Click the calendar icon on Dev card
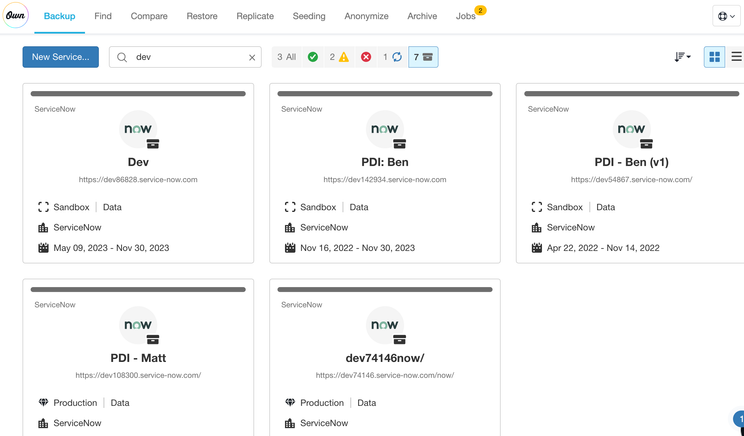The width and height of the screenshot is (744, 436). click(43, 248)
